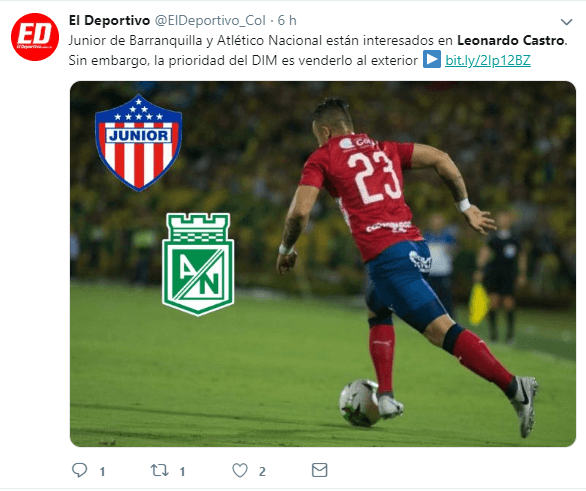The height and width of the screenshot is (491, 586).
Task: View the retweet count number
Action: pos(182,472)
